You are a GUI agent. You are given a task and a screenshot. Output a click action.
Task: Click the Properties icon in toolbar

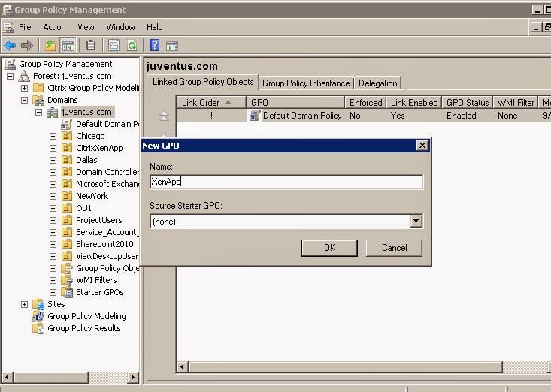click(x=114, y=45)
